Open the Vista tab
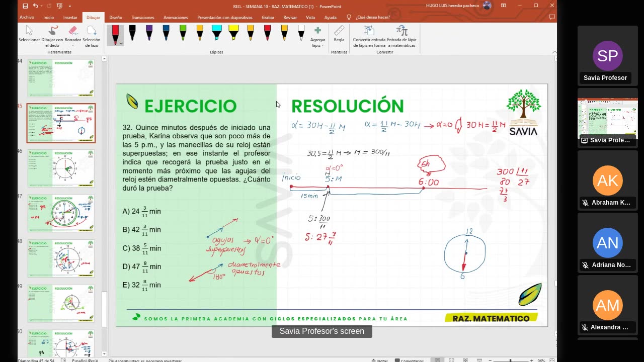644x362 pixels. pyautogui.click(x=310, y=17)
